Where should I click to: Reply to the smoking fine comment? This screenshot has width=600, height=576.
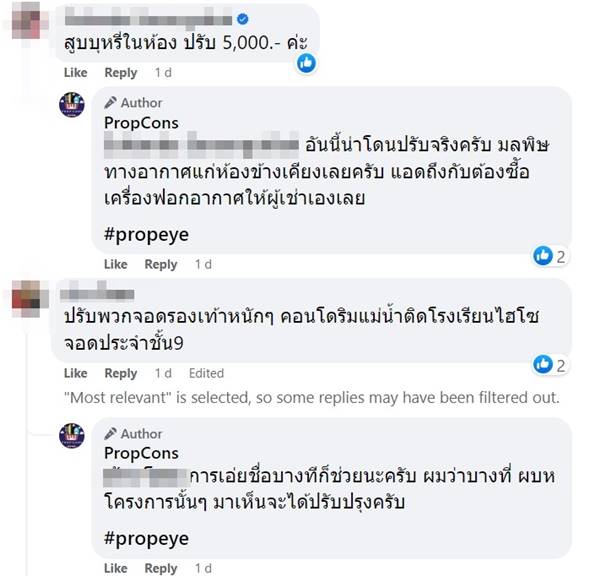(121, 73)
